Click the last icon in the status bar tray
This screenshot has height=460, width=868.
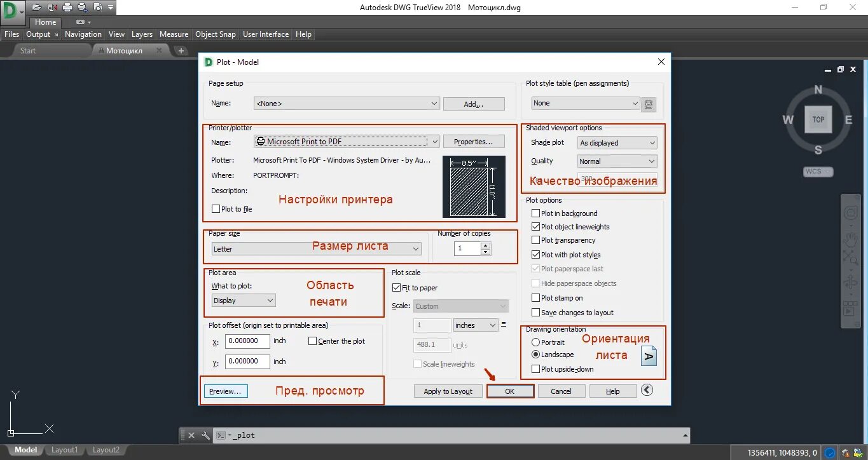coord(860,453)
